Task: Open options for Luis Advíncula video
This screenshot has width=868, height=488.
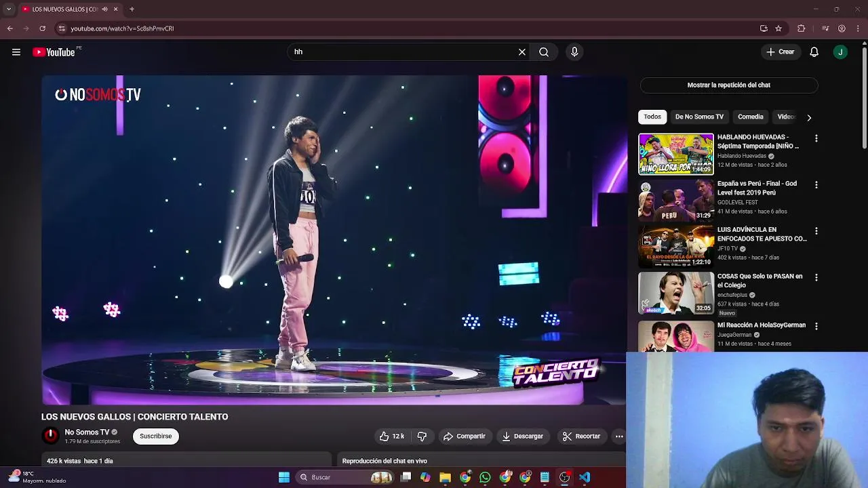Action: (x=816, y=231)
